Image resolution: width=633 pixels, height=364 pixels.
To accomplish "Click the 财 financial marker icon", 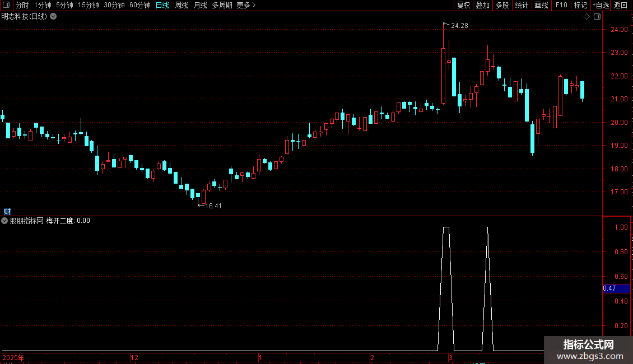I will [7, 212].
